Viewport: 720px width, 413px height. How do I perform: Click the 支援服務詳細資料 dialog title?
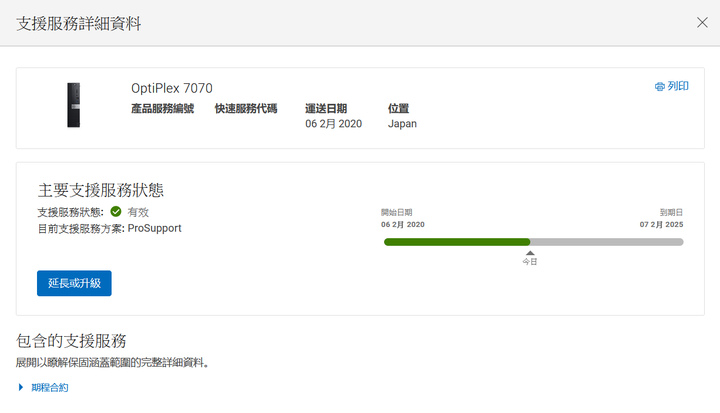click(x=79, y=23)
